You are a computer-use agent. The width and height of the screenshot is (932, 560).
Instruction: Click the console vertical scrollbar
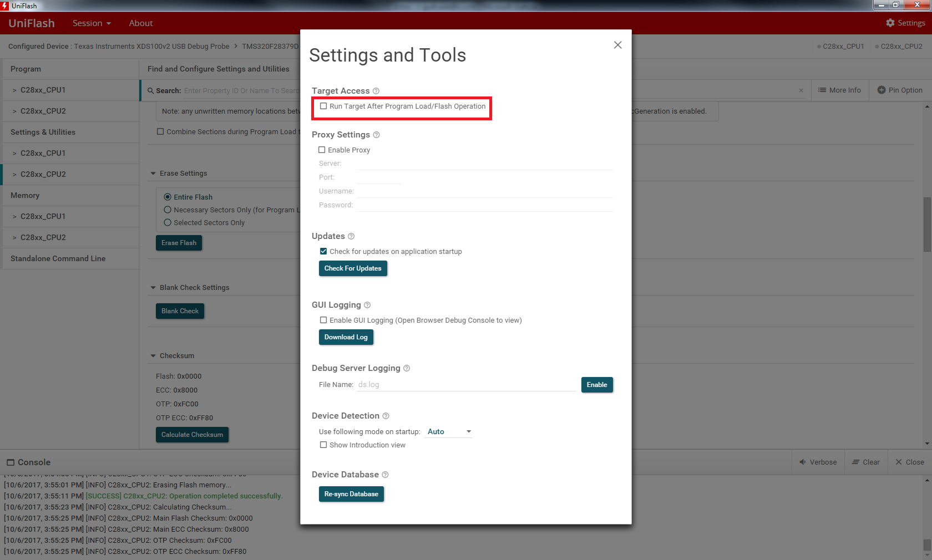coord(927,546)
